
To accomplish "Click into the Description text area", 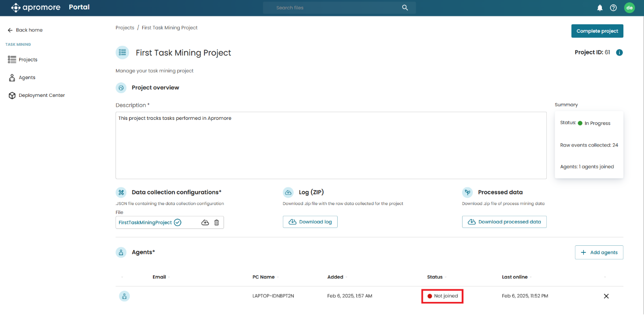I will [331, 145].
